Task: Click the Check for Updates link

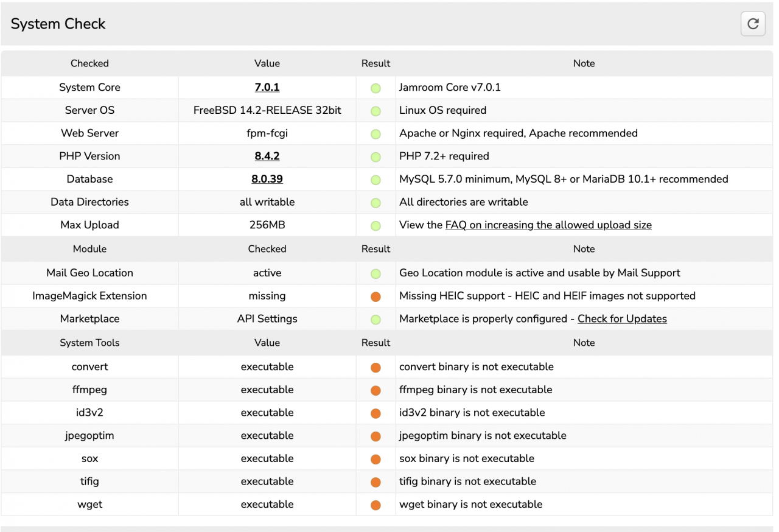Action: [x=621, y=318]
